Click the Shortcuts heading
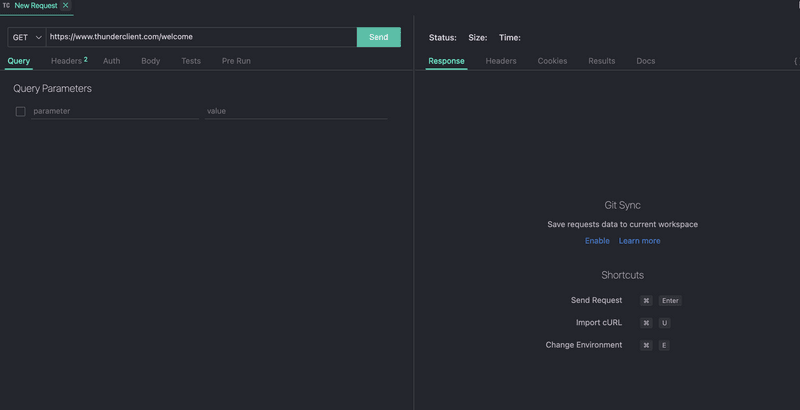This screenshot has width=800, height=410. 622,275
